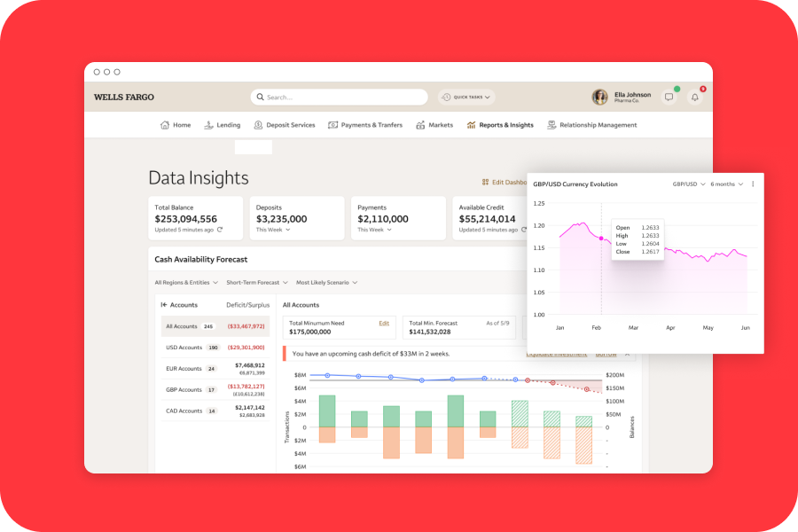Click Ella Johnson's profile avatar
798x532 pixels.
coord(600,97)
